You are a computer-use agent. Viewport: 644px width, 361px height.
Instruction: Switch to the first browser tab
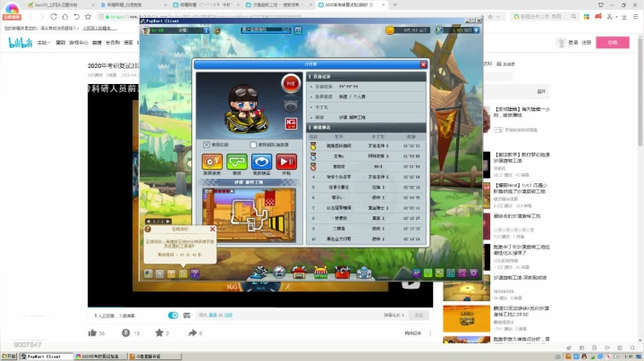(61, 5)
